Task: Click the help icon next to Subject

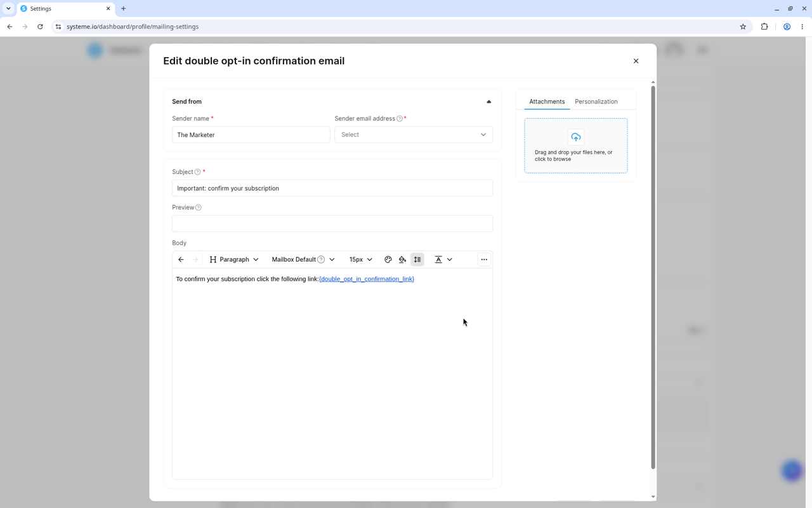Action: point(198,172)
